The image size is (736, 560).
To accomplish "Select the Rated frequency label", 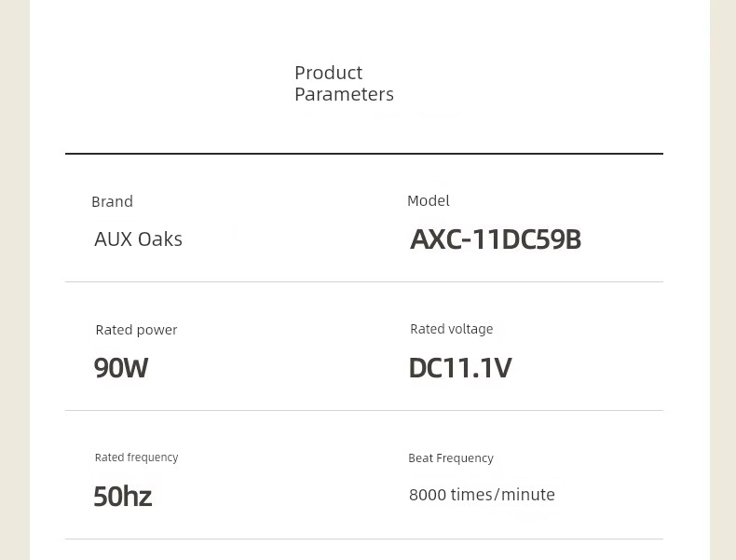I will coord(136,458).
